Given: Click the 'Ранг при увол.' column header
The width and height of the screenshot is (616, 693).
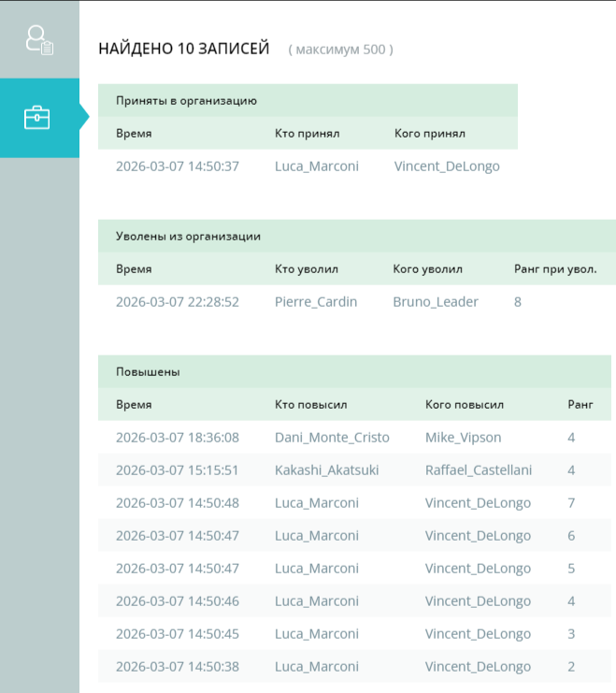Looking at the screenshot, I should (555, 269).
